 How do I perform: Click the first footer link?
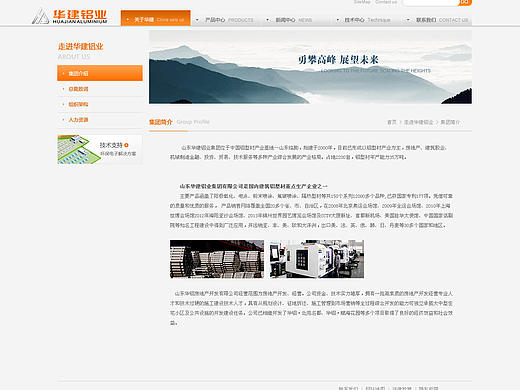coord(348,388)
